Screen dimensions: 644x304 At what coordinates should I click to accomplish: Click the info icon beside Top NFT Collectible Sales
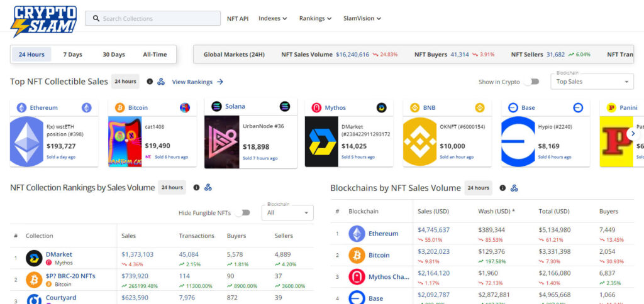coord(150,82)
